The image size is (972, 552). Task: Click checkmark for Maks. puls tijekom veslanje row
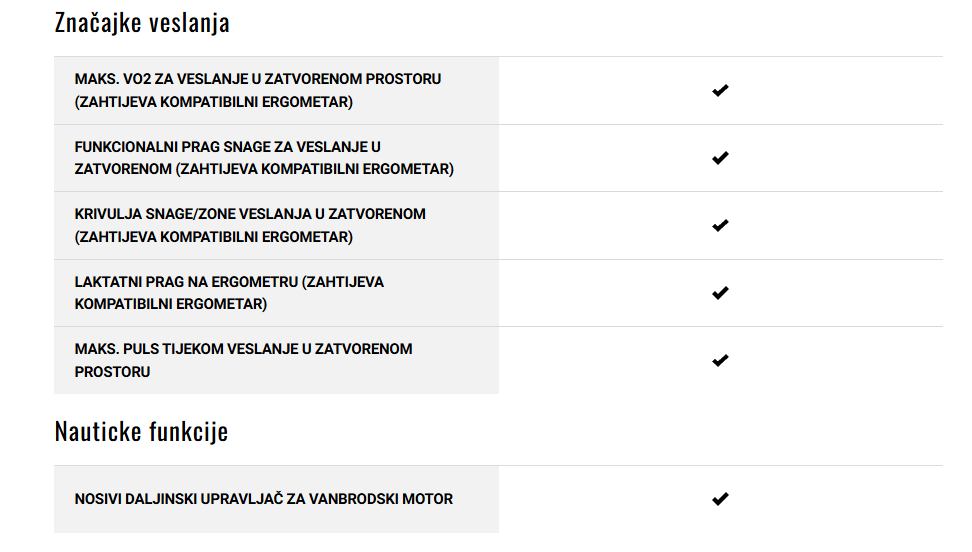pos(720,360)
